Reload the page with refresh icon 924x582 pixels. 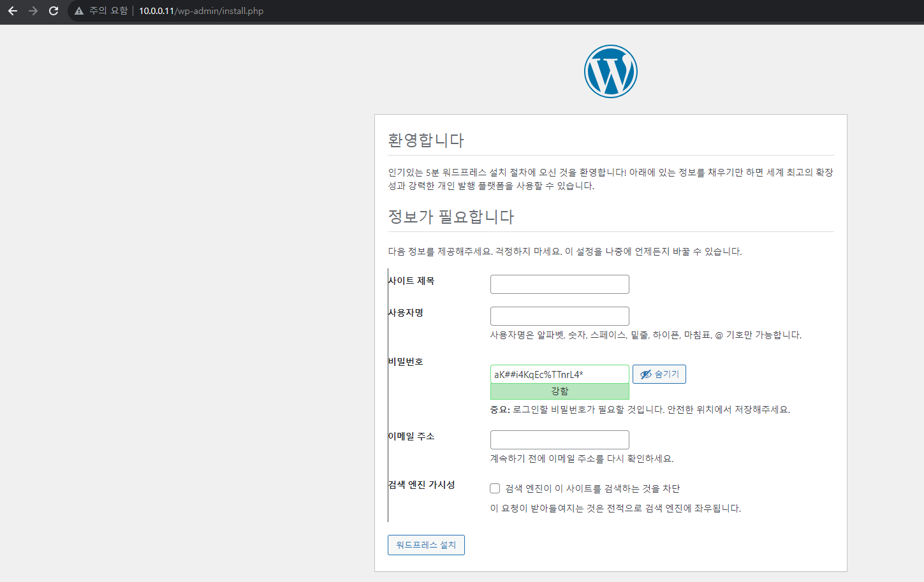click(x=54, y=11)
